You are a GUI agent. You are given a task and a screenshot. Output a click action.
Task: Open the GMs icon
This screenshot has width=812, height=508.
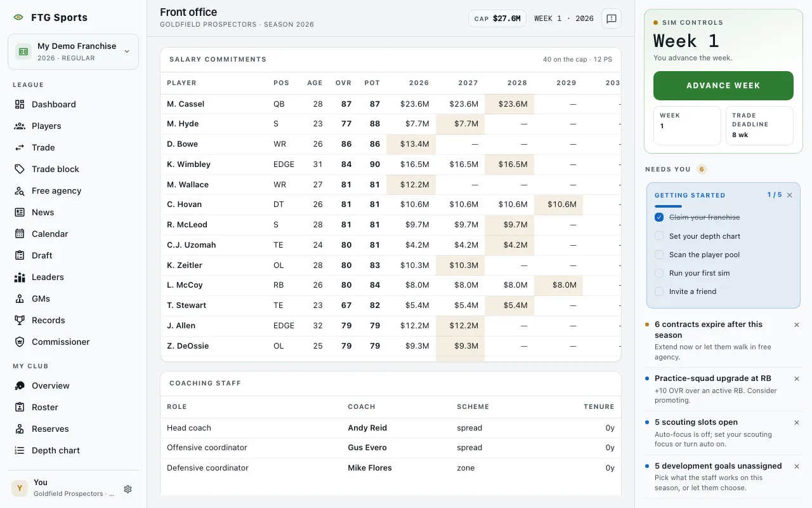click(20, 298)
